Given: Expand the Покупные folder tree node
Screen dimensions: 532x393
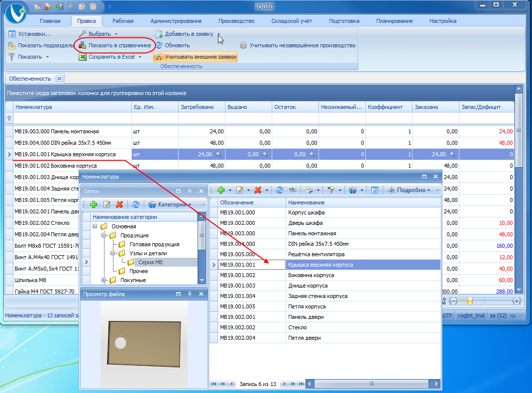Looking at the screenshot, I should [104, 280].
